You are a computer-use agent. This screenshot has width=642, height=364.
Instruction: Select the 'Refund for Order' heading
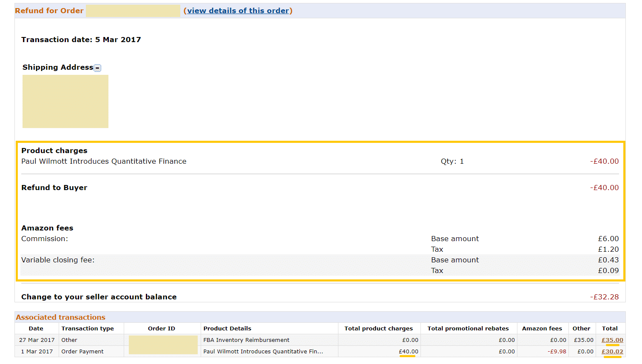(x=49, y=11)
